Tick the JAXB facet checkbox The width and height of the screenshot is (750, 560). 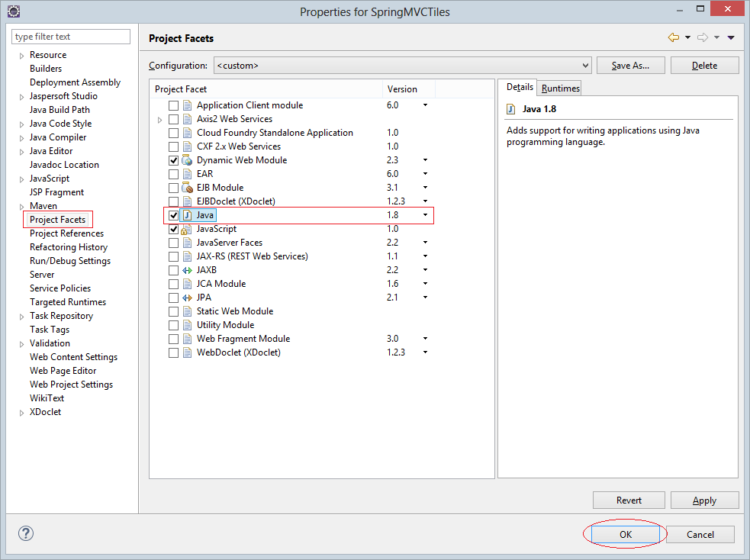click(174, 271)
